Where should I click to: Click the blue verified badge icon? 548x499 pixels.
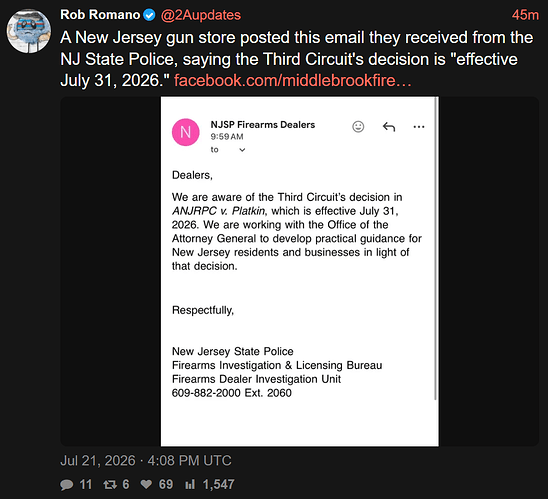click(x=150, y=15)
